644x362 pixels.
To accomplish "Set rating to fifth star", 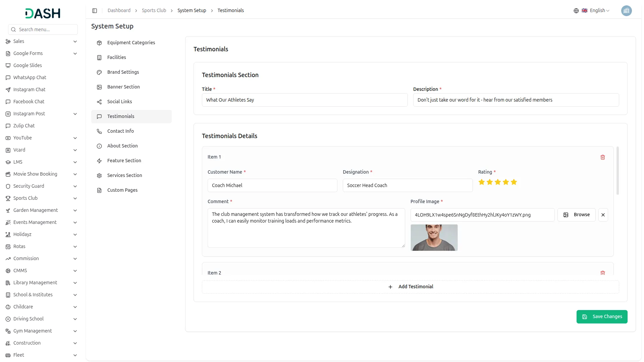I will click(x=514, y=182).
